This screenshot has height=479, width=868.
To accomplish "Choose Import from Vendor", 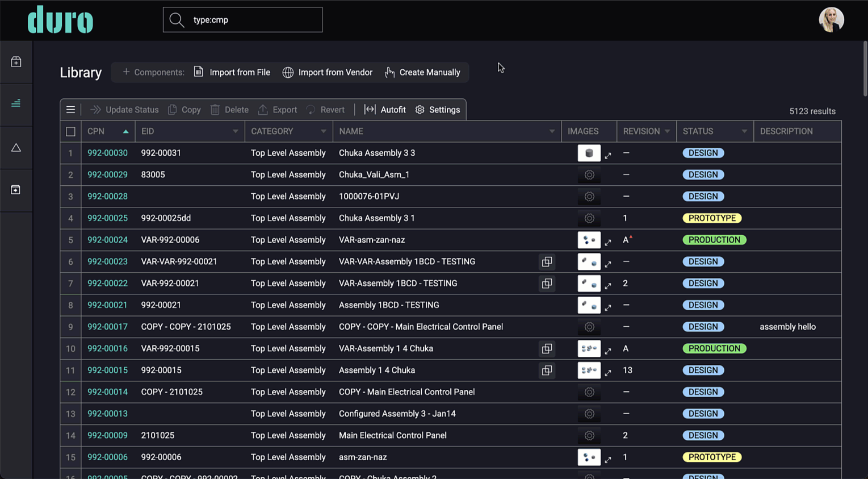I will (x=328, y=72).
